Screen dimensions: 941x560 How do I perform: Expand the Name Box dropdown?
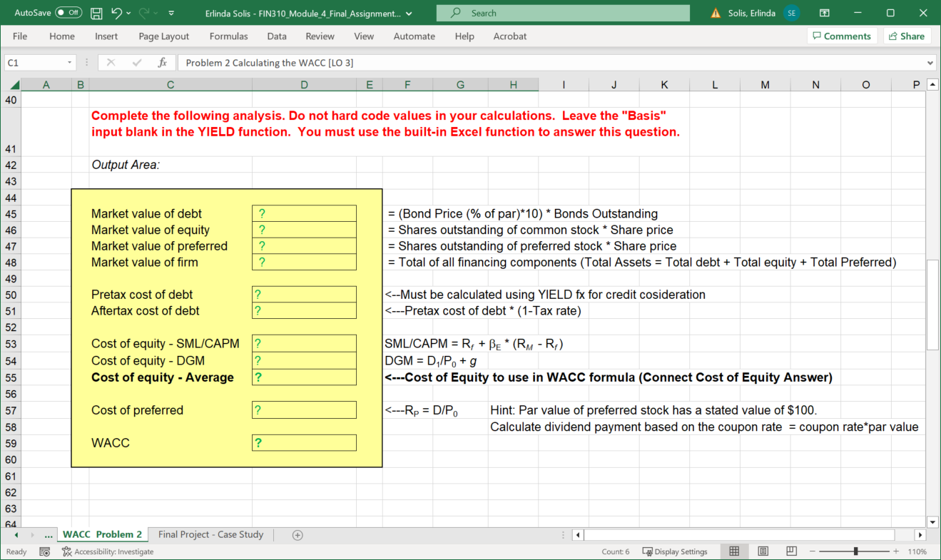tap(69, 63)
